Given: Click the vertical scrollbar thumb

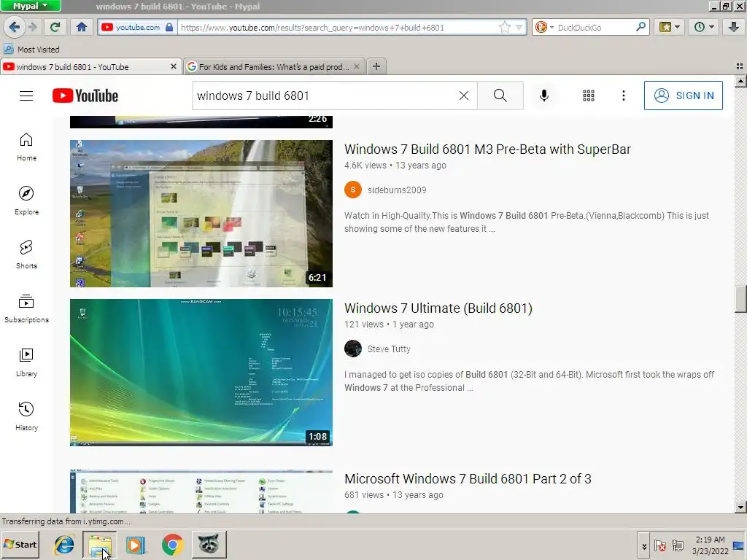Looking at the screenshot, I should [740, 299].
